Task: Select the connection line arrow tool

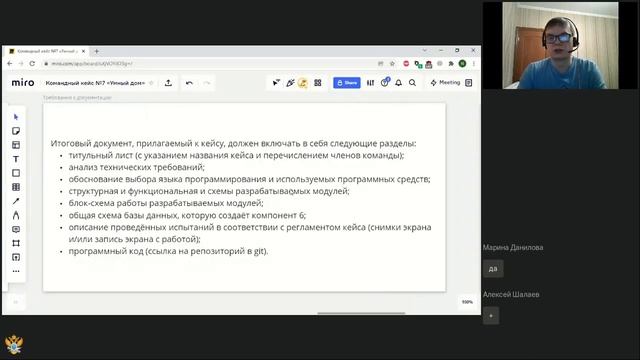Action: [x=16, y=201]
